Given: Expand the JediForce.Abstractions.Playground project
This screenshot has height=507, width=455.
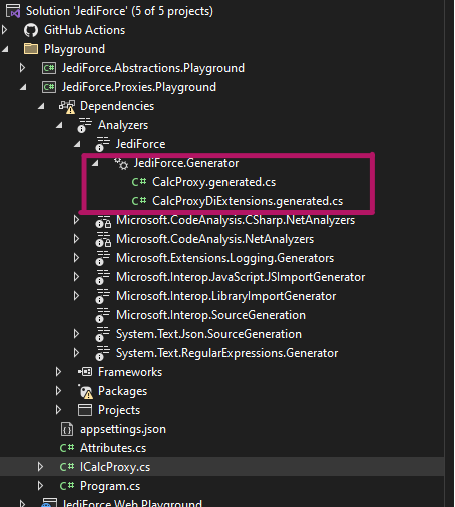Looking at the screenshot, I should [22, 68].
